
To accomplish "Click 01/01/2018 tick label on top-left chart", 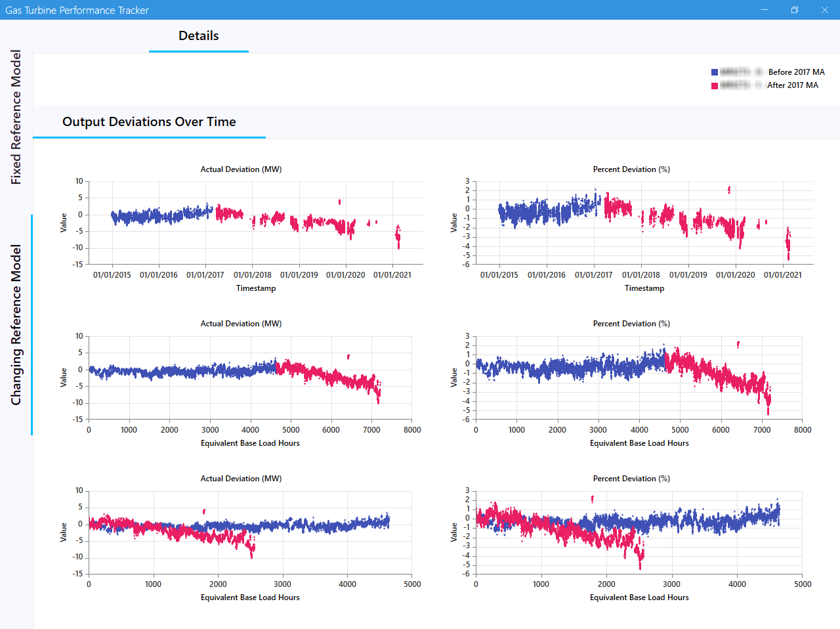I will [253, 275].
